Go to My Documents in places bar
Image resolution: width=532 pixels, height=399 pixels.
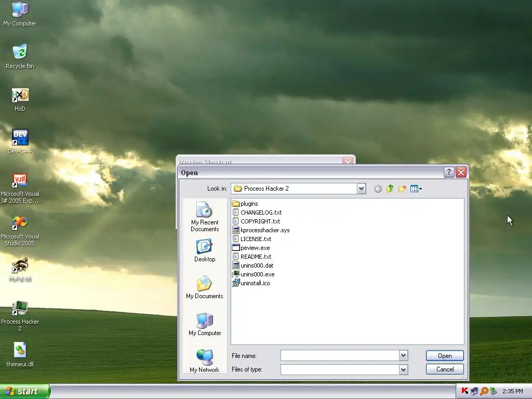(205, 287)
